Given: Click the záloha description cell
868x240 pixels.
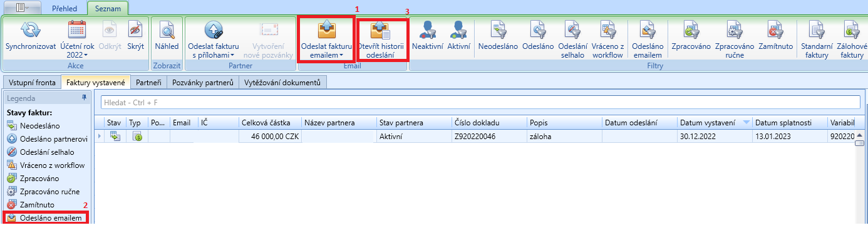Looking at the screenshot, I should tap(564, 136).
